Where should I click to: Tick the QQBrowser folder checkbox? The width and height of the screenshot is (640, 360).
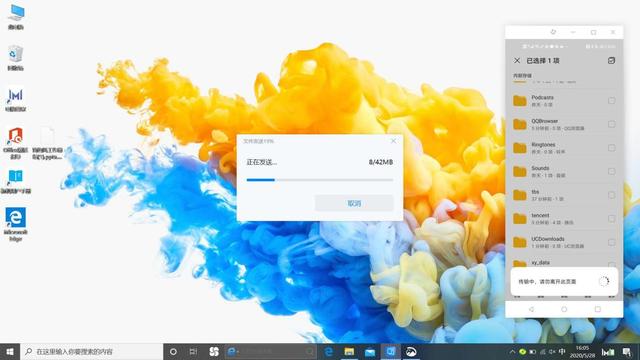(611, 124)
